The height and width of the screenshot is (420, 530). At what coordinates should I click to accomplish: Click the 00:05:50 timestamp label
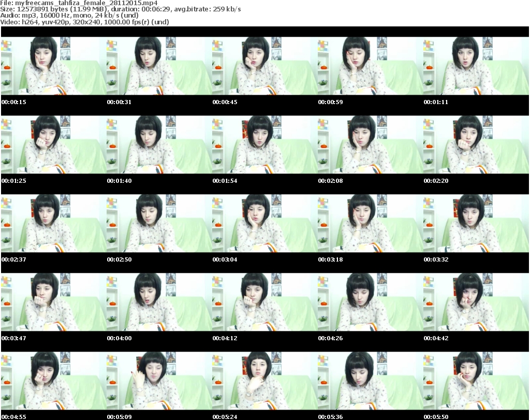[436, 417]
